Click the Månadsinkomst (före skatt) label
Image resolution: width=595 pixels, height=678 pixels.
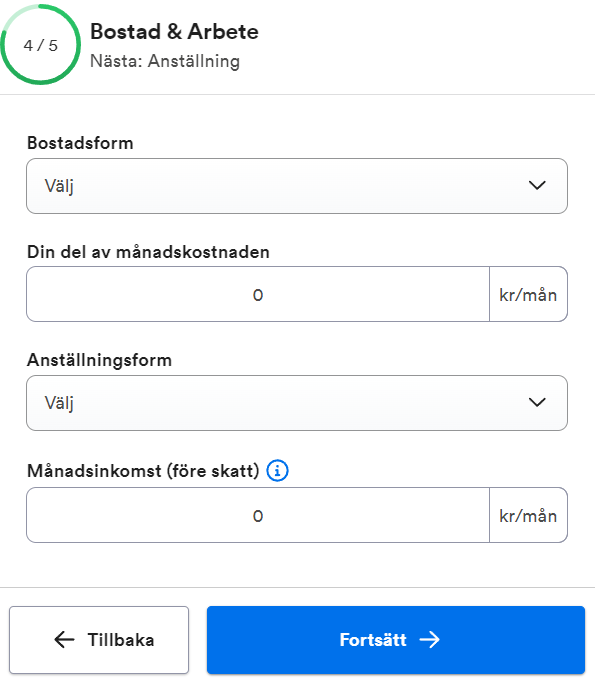coord(143,471)
